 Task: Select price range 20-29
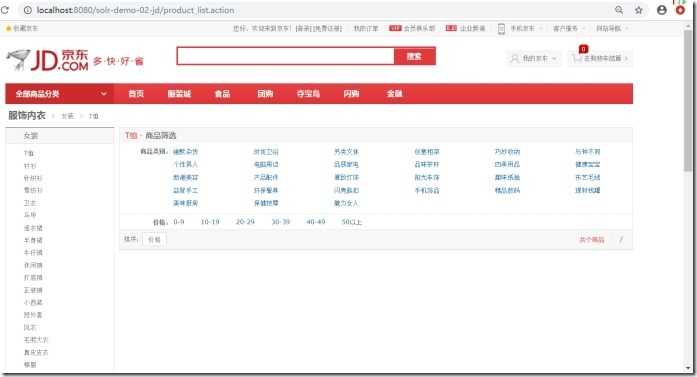pyautogui.click(x=245, y=222)
